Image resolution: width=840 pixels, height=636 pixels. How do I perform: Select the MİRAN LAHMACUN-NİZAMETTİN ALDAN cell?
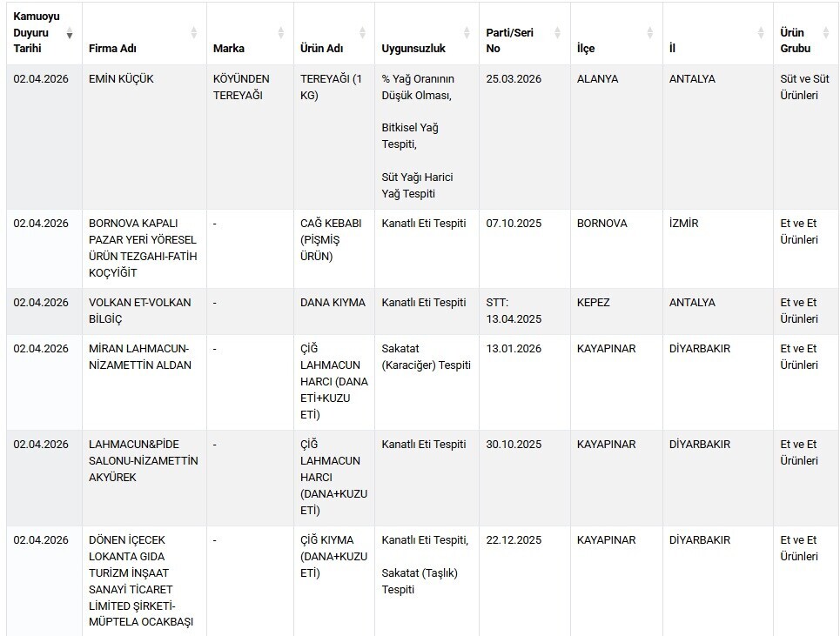(138, 357)
